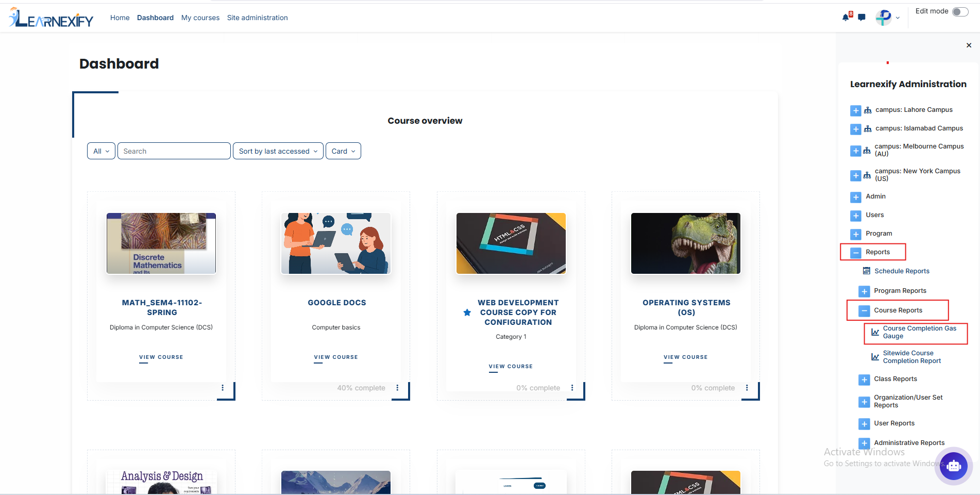The width and height of the screenshot is (980, 495).
Task: Open actions menu for Operating Systems card
Action: tap(747, 388)
